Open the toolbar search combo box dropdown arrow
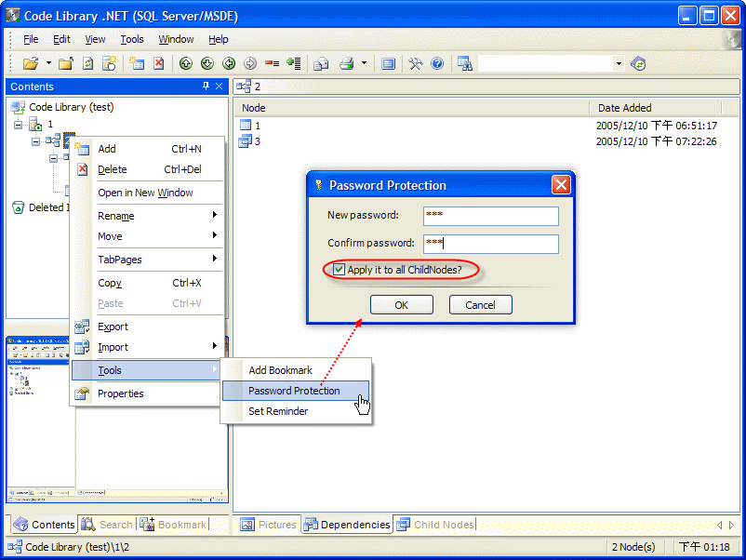This screenshot has height=560, width=746. pyautogui.click(x=619, y=63)
